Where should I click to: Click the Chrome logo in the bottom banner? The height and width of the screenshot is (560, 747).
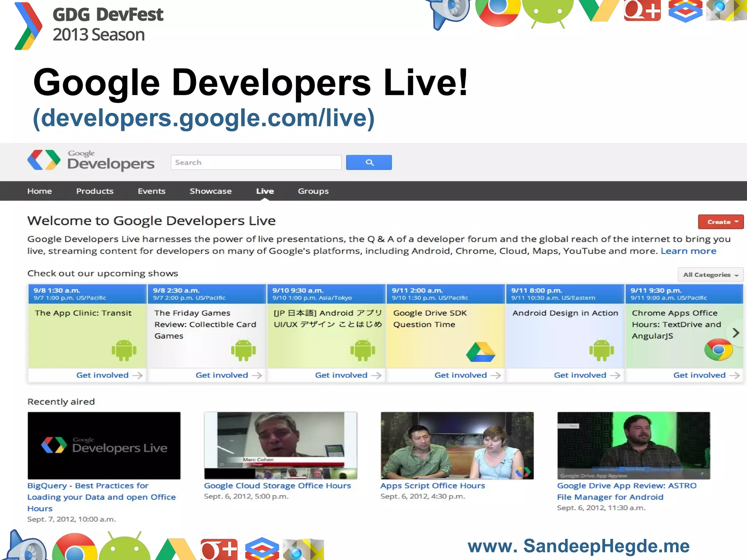pyautogui.click(x=74, y=547)
